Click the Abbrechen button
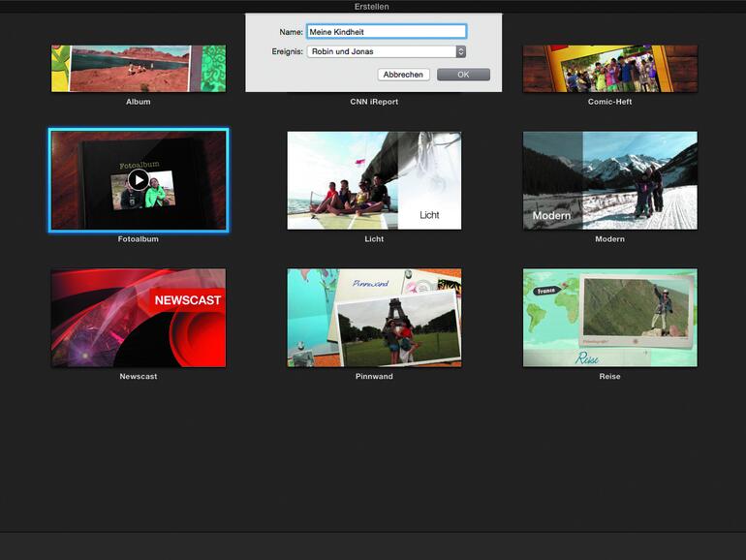 pos(403,75)
